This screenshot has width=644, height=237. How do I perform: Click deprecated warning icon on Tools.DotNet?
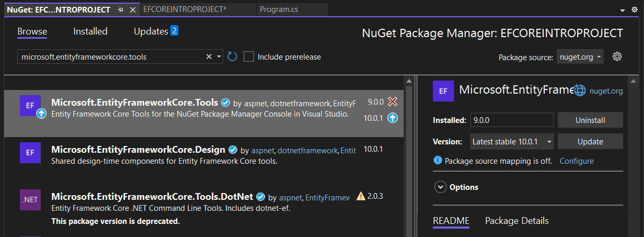pyautogui.click(x=361, y=196)
